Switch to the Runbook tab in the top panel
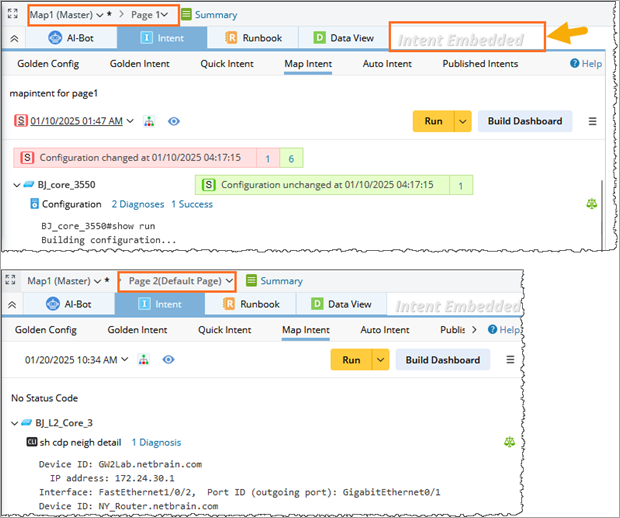The image size is (620, 518). pos(253,38)
